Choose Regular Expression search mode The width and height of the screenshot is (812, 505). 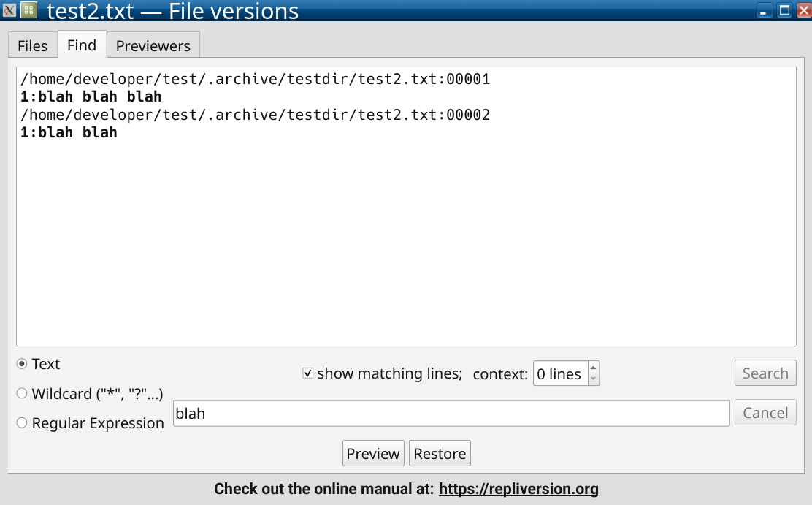coord(22,423)
